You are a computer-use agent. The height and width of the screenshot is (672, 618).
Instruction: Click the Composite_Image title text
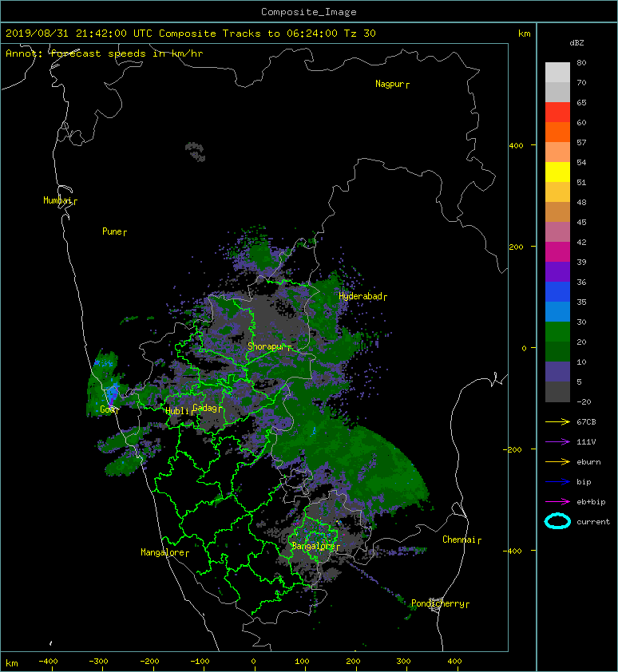click(309, 12)
